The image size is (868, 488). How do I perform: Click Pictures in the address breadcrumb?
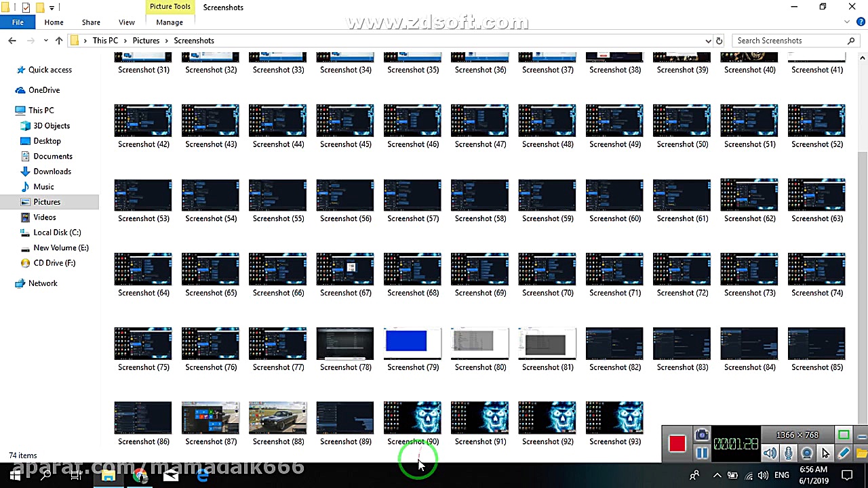click(x=146, y=41)
